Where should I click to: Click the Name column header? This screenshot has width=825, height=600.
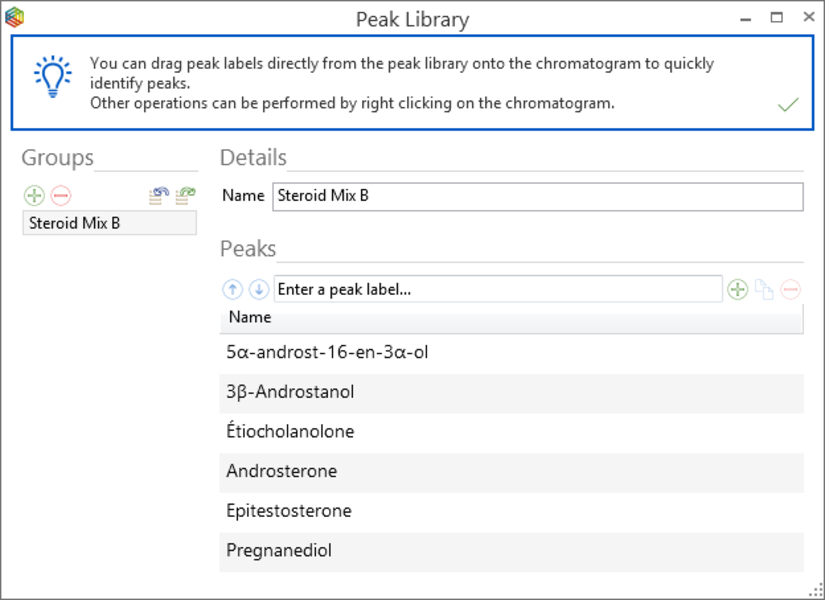(511, 318)
